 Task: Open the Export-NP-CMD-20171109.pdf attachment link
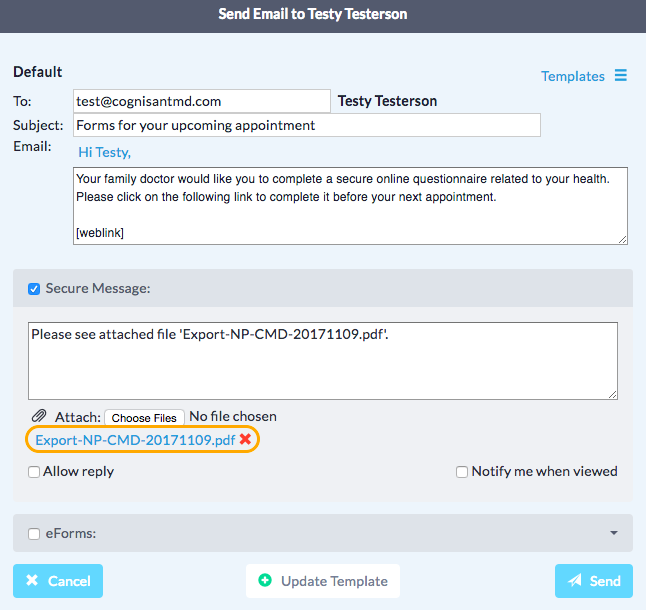pyautogui.click(x=135, y=440)
